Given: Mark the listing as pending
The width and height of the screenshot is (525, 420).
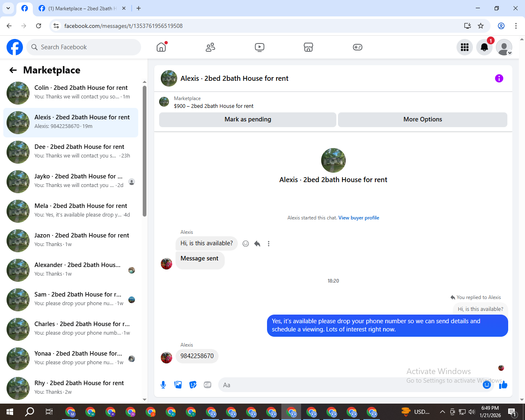Looking at the screenshot, I should click(248, 119).
